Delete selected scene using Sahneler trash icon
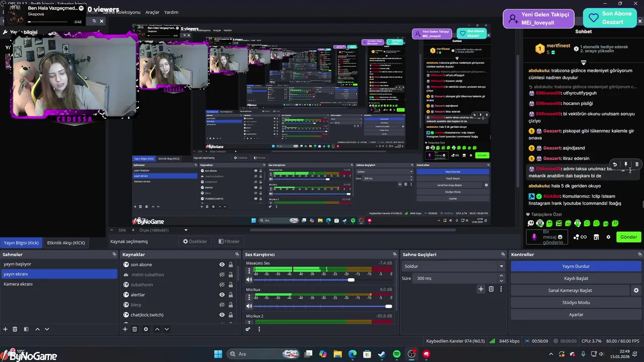This screenshot has width=644, height=362. click(x=15, y=329)
